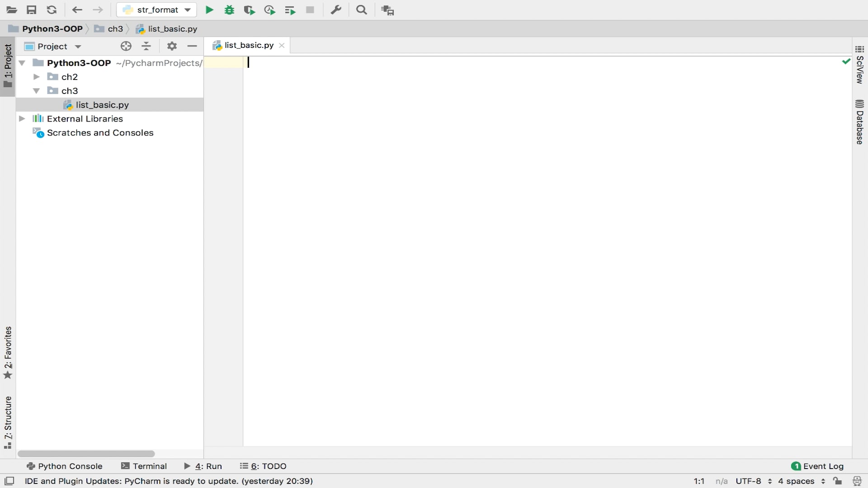Click the Search Everywhere magnifier icon
The image size is (868, 488).
point(361,10)
